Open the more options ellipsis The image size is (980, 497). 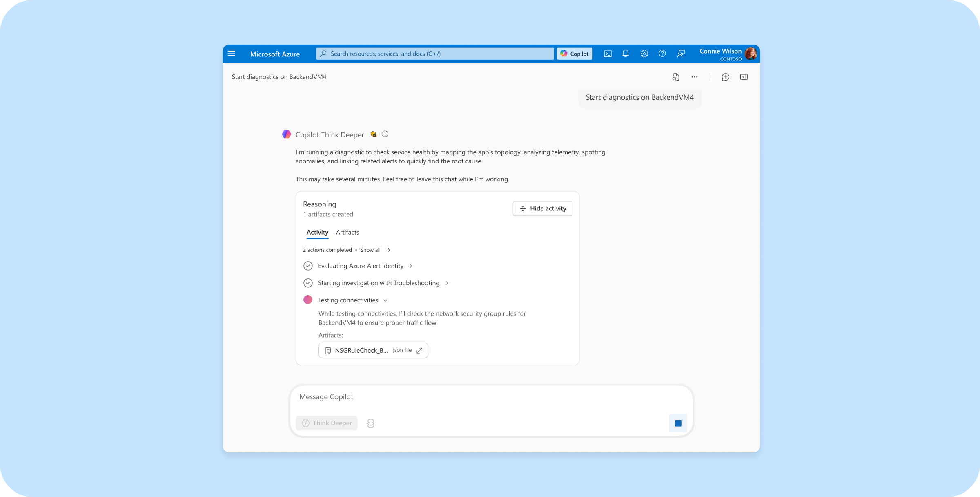coord(695,77)
